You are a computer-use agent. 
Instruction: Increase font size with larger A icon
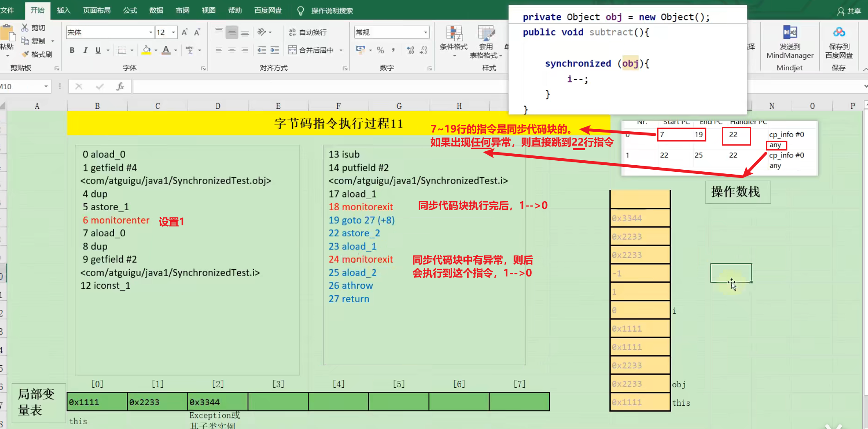[x=185, y=32]
